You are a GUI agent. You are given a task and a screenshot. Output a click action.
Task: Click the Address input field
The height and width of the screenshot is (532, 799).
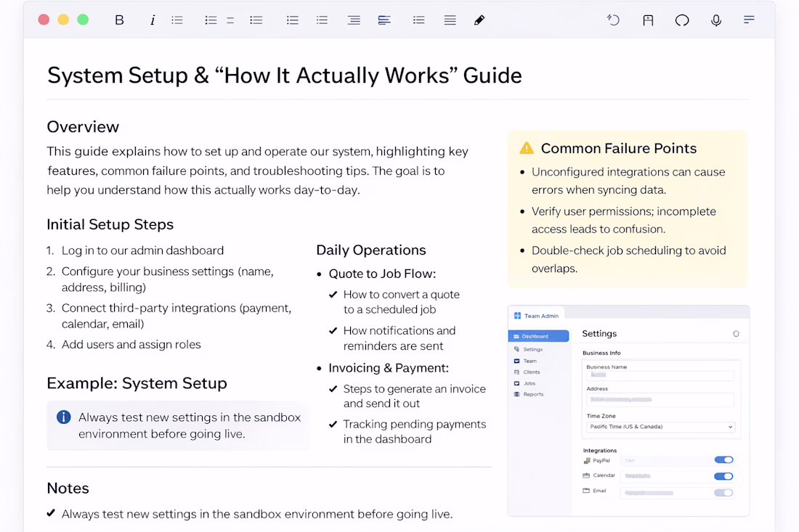coord(660,400)
